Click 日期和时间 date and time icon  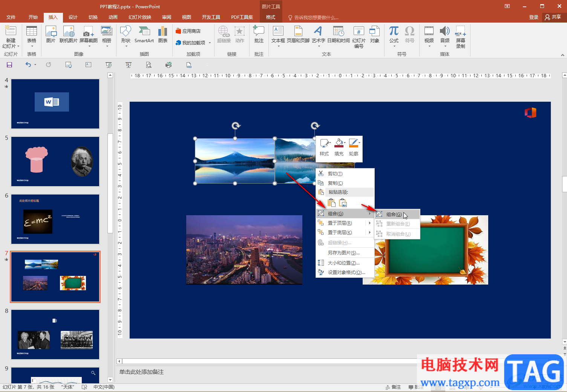coord(339,34)
